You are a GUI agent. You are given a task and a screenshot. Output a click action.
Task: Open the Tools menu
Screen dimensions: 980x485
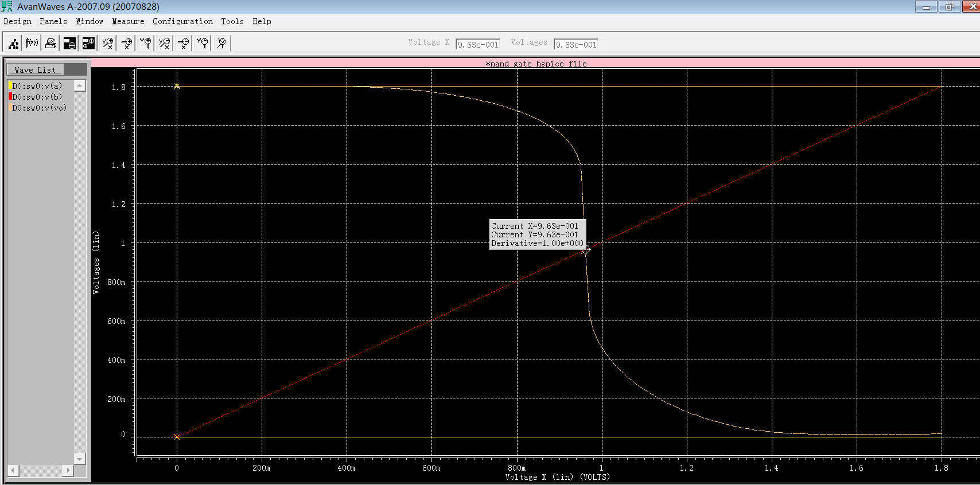[232, 21]
